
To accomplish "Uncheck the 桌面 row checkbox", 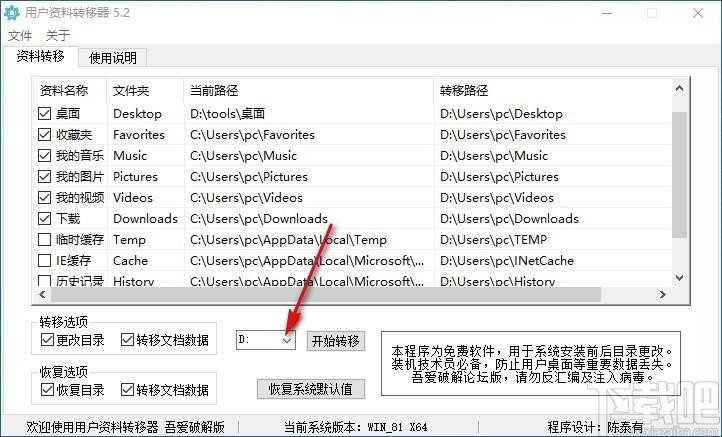I will pos(44,113).
